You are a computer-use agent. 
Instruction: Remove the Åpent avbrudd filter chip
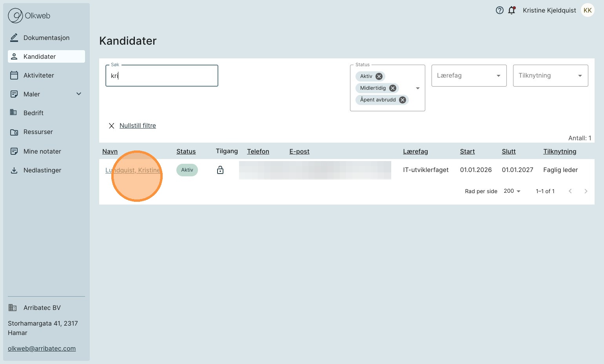pyautogui.click(x=403, y=100)
